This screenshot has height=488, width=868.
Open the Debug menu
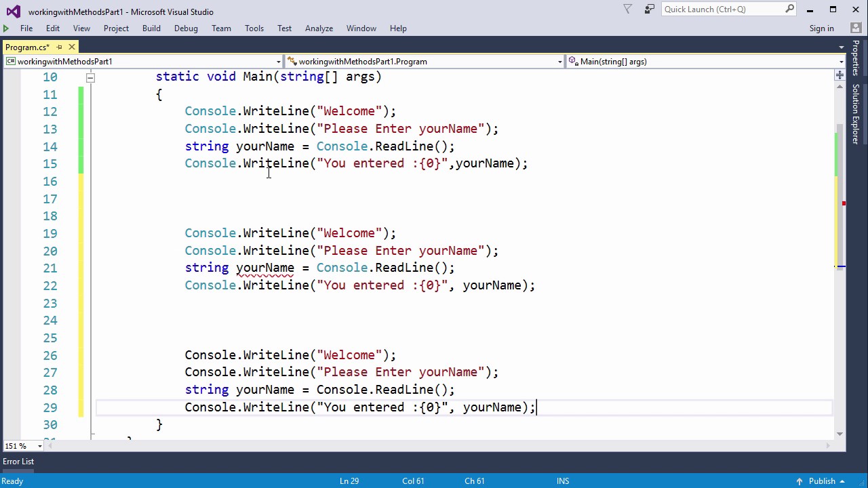coord(186,28)
